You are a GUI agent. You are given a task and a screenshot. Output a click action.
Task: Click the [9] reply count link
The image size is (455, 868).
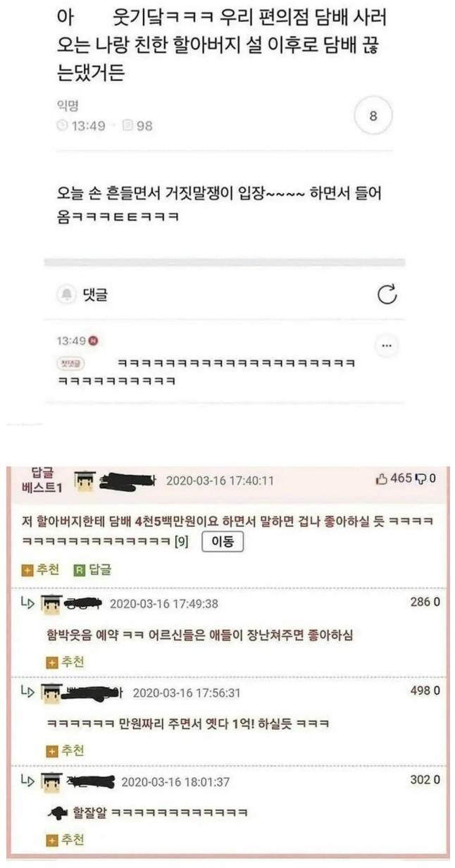click(181, 542)
